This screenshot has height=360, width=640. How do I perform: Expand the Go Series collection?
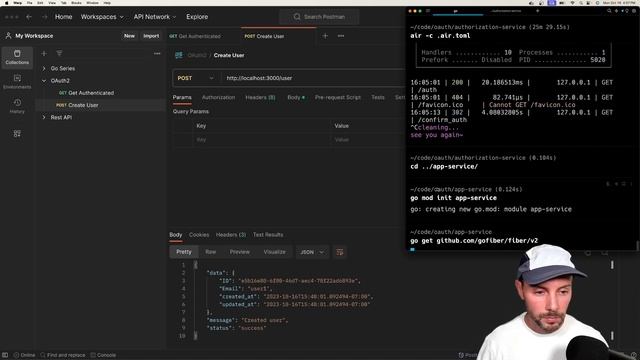(x=44, y=69)
